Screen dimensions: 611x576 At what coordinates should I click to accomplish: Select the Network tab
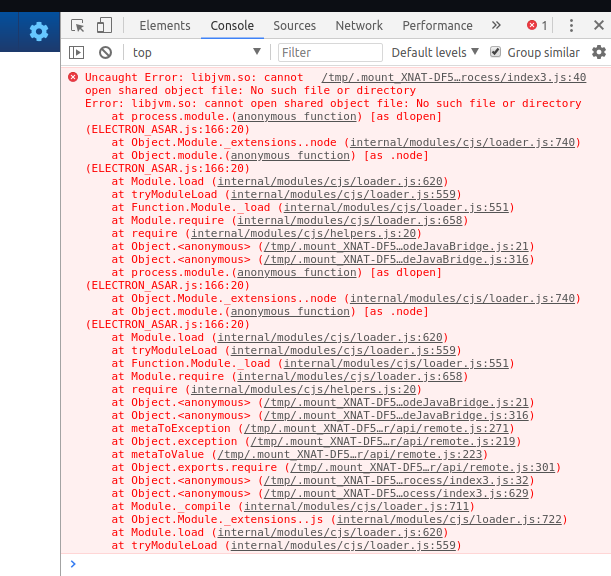click(x=359, y=26)
